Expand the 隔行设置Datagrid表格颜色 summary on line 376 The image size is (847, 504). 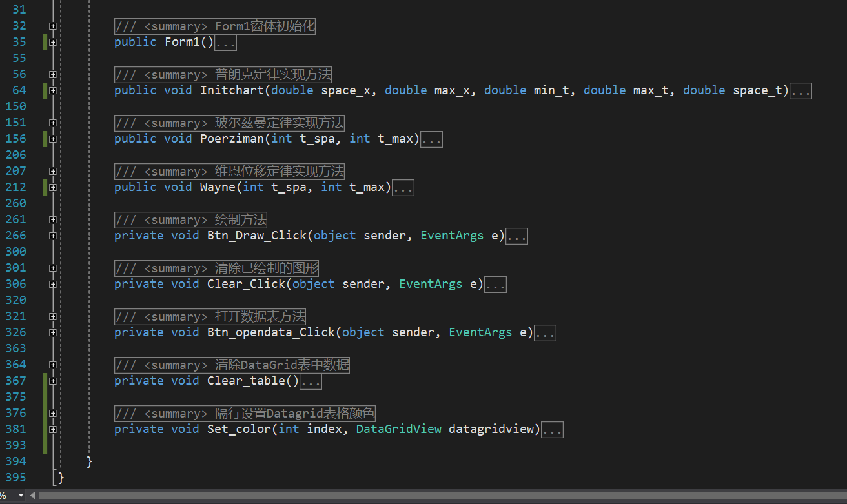tap(52, 414)
